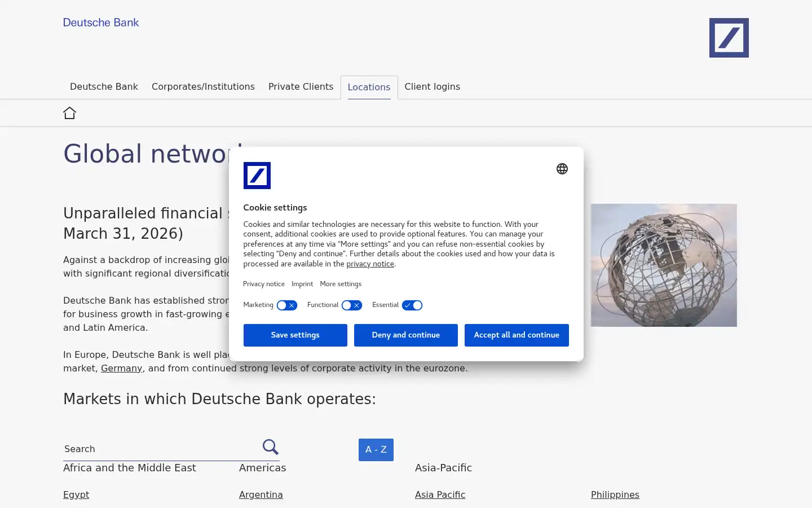Select the Locations tab
The height and width of the screenshot is (508, 812).
[x=369, y=87]
